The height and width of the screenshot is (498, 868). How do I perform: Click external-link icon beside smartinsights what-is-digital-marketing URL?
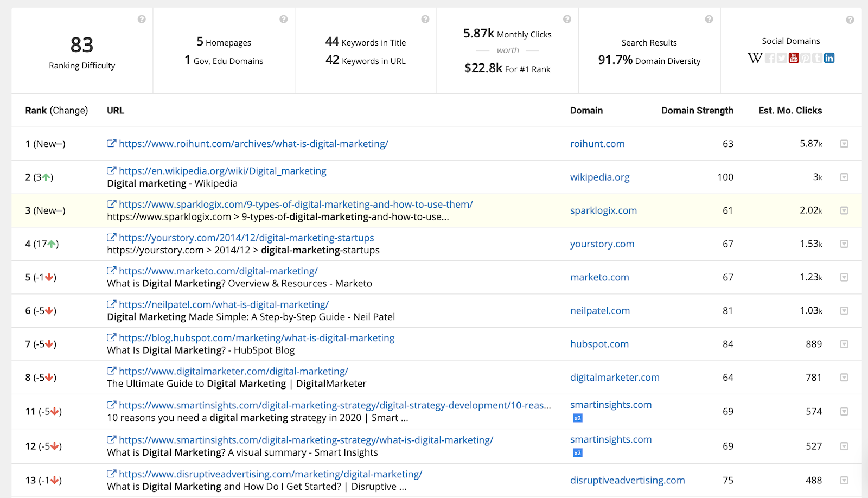[x=112, y=439]
